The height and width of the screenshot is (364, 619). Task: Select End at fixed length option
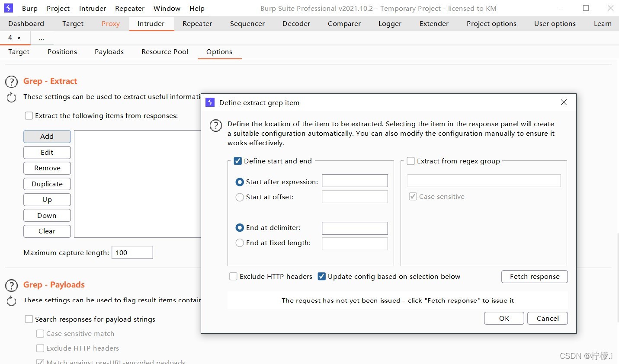click(240, 243)
